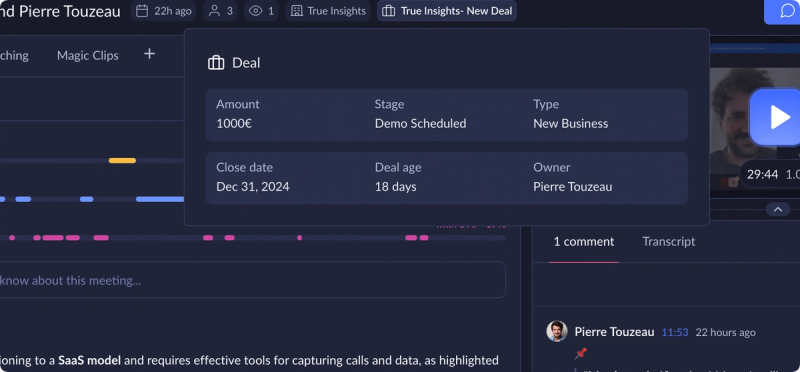This screenshot has height=372, width=800.
Task: Switch to the Transcript tab
Action: pos(668,241)
